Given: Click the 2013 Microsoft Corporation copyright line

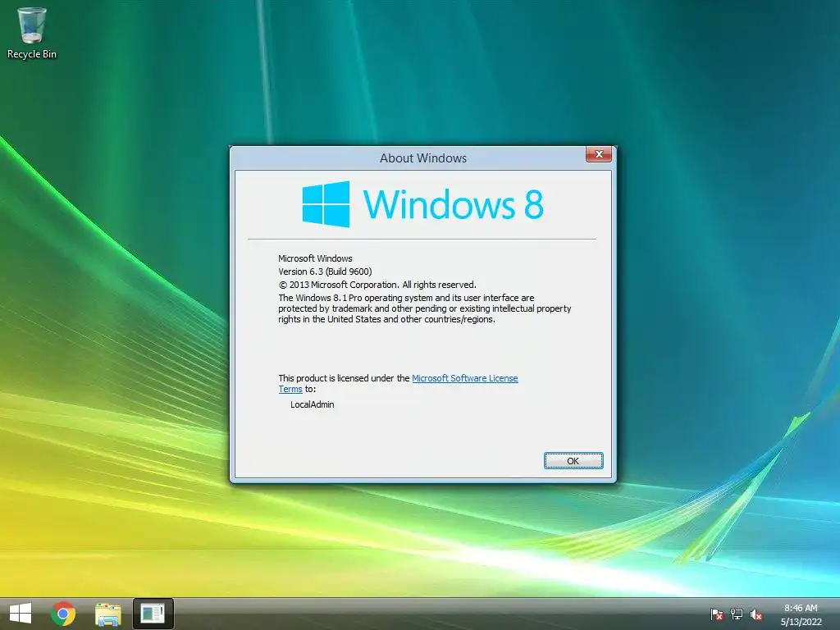Looking at the screenshot, I should point(377,285).
